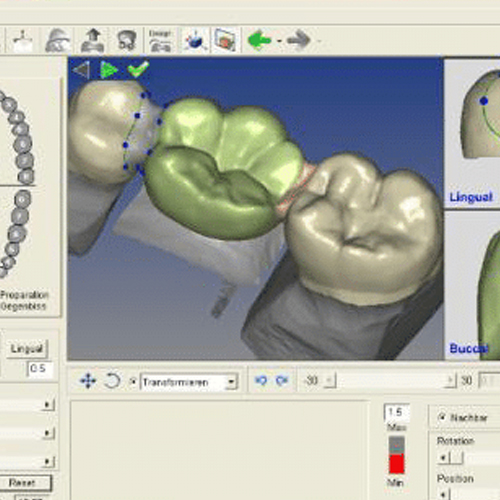Select the Preparation label in left panel

click(x=24, y=295)
